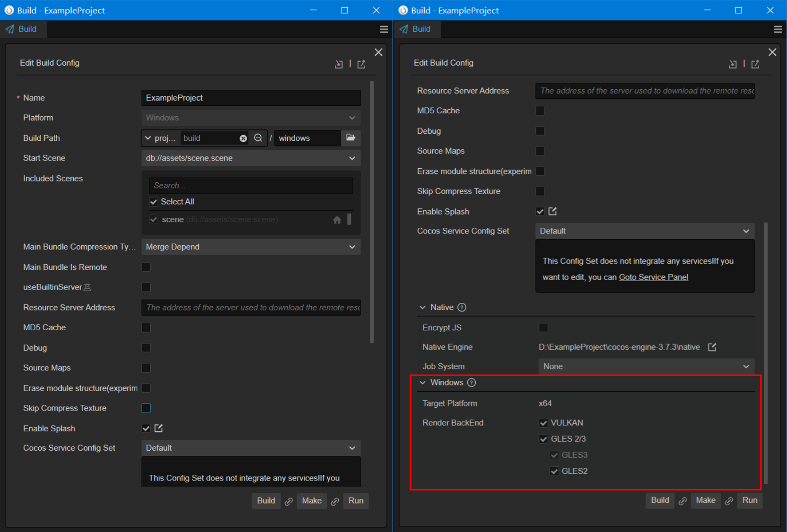This screenshot has width=787, height=532.
Task: Click export config icon in left window
Action: click(361, 64)
